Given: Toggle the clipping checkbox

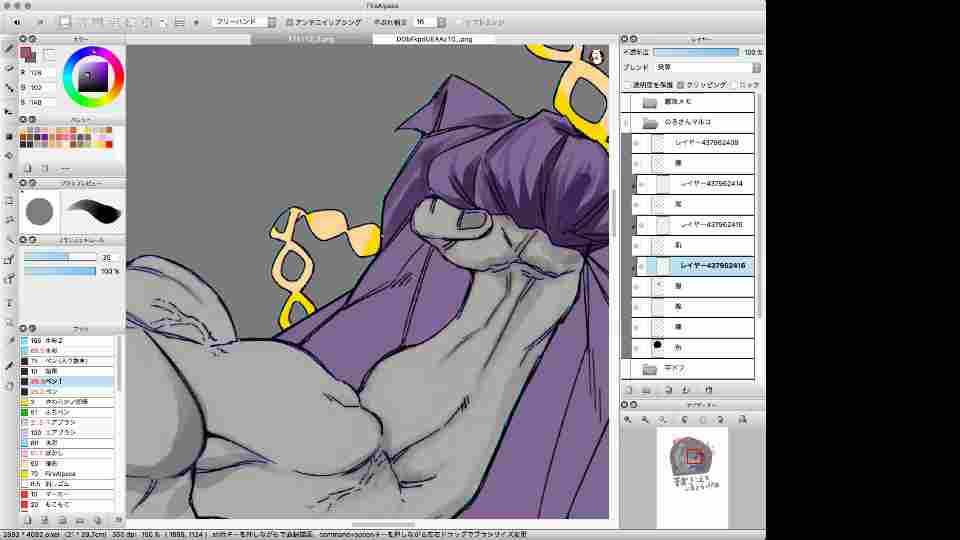Looking at the screenshot, I should [680, 84].
